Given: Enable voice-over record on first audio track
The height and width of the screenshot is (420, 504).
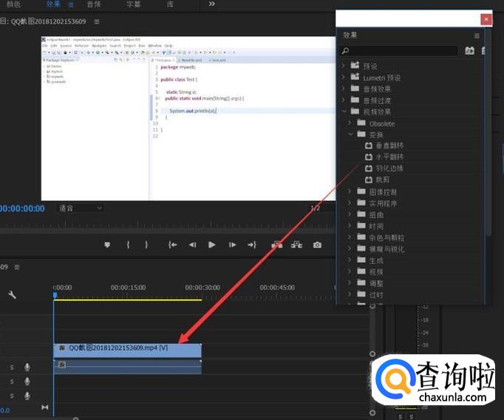Looking at the screenshot, I should pos(27,367).
